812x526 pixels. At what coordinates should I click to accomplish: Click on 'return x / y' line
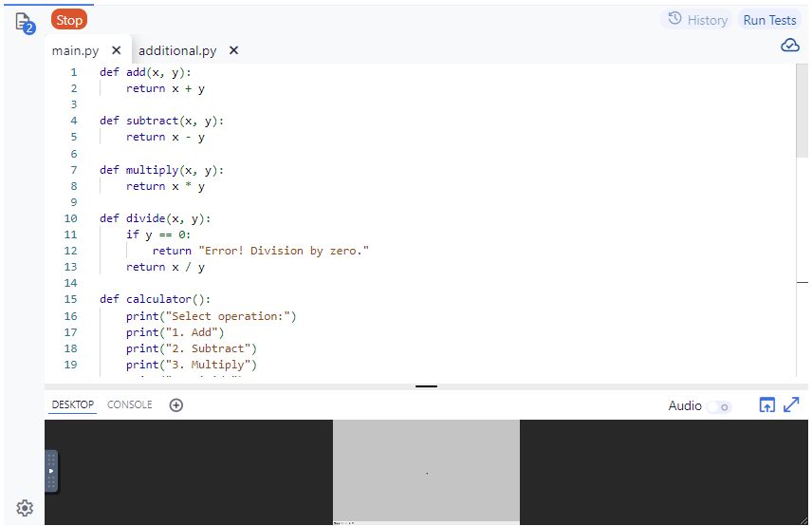165,267
